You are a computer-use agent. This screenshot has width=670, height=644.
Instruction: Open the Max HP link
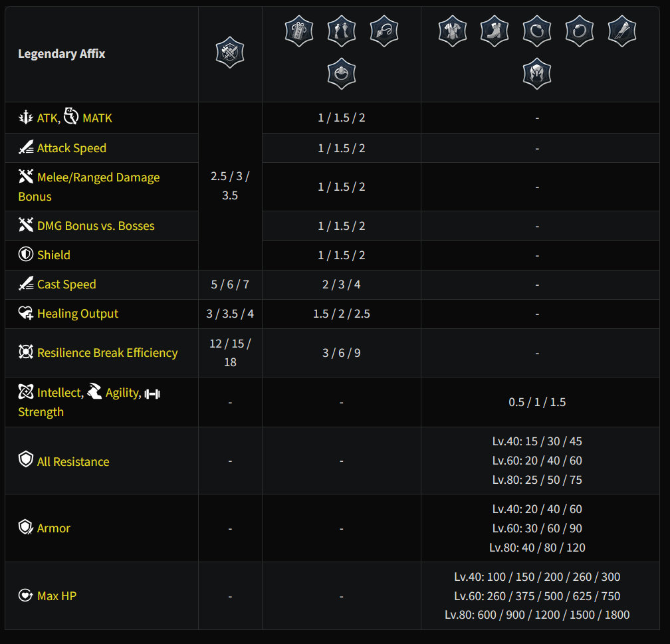tap(57, 596)
